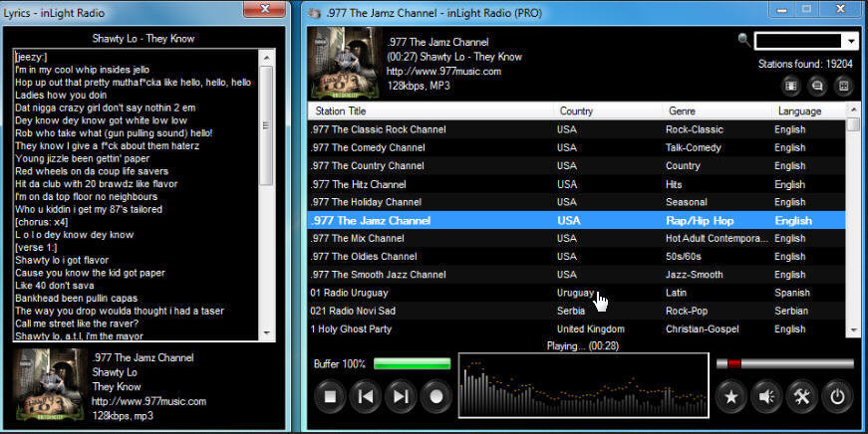
Task: Open settings with the tools icon
Action: coord(801,397)
